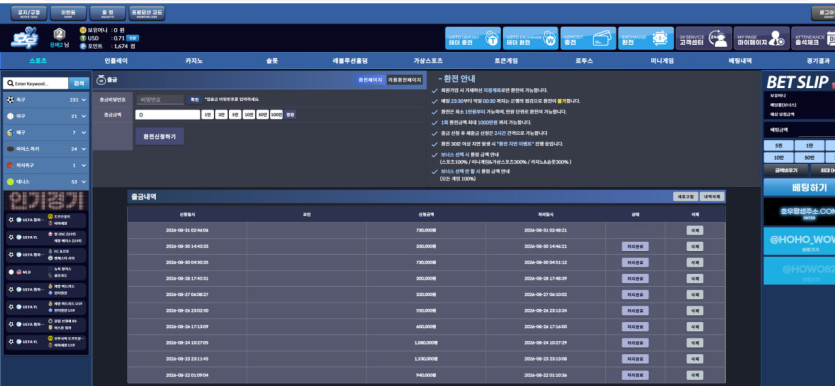Image resolution: width=835 pixels, height=386 pixels.
Task: Delete the 2026-08-31 02:46:06 withdrawal row
Action: click(694, 231)
